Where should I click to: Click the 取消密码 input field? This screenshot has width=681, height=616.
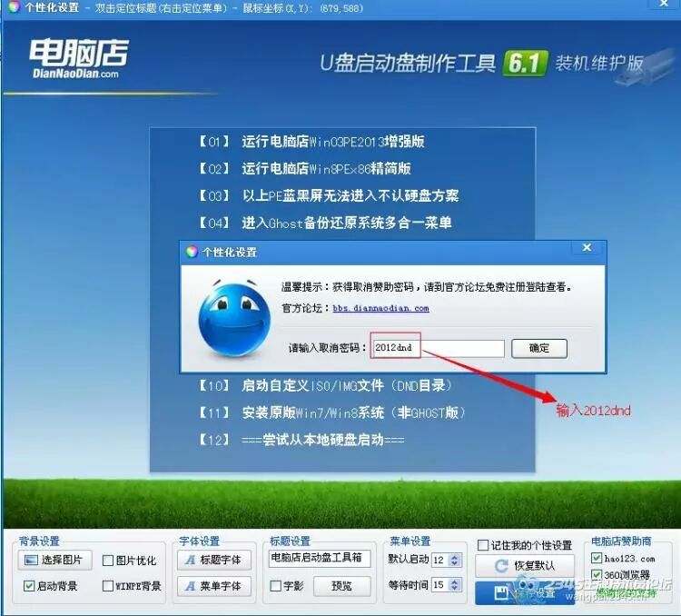[438, 348]
